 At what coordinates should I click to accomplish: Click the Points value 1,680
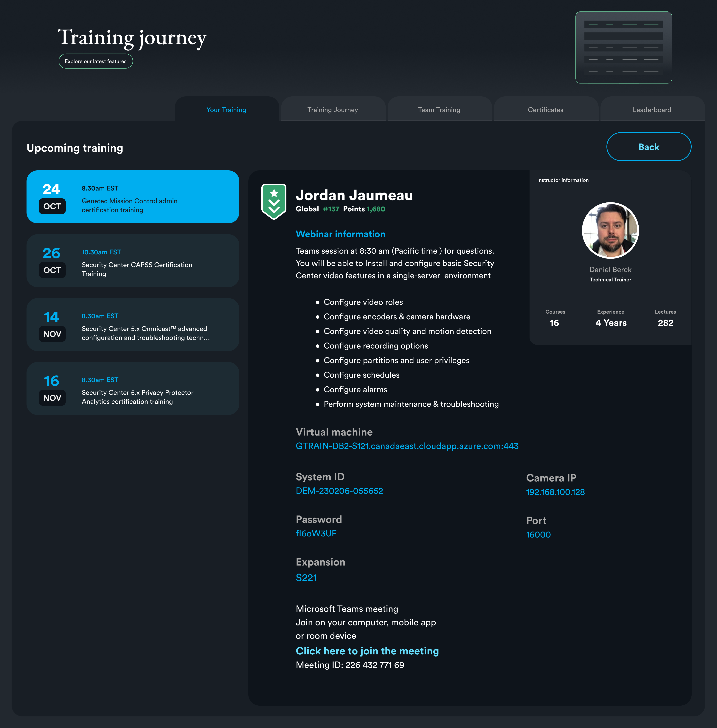coord(376,209)
